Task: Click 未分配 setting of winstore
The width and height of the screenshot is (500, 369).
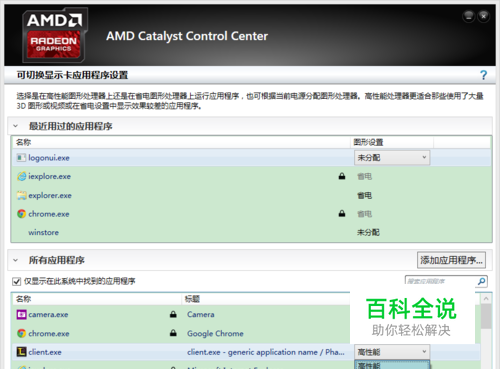Action: (x=368, y=232)
